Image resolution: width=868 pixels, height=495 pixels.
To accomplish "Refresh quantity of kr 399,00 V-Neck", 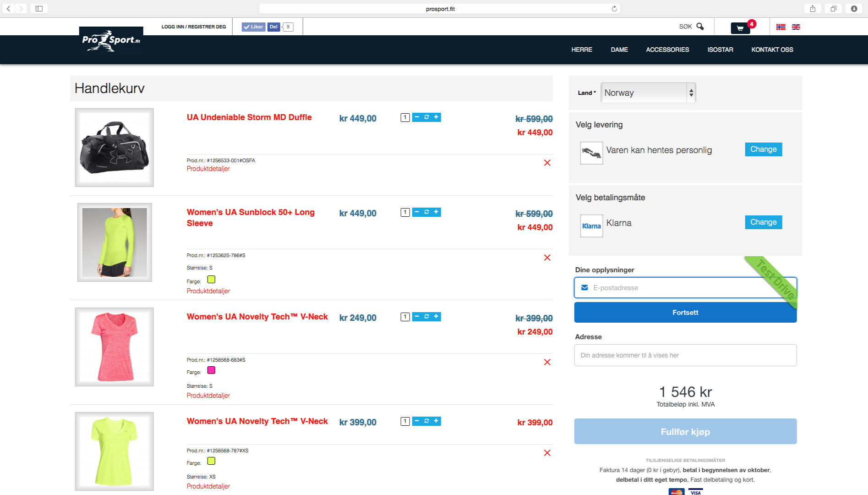I will pos(426,421).
